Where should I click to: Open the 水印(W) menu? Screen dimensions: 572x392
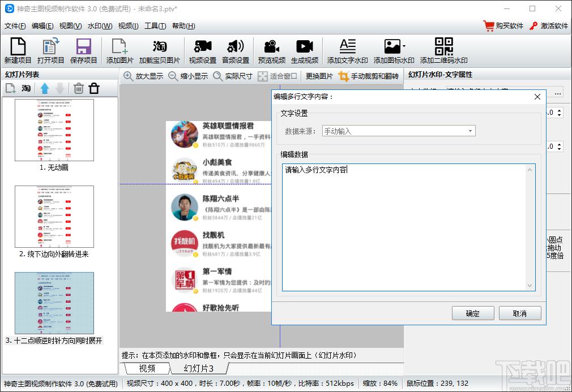100,26
